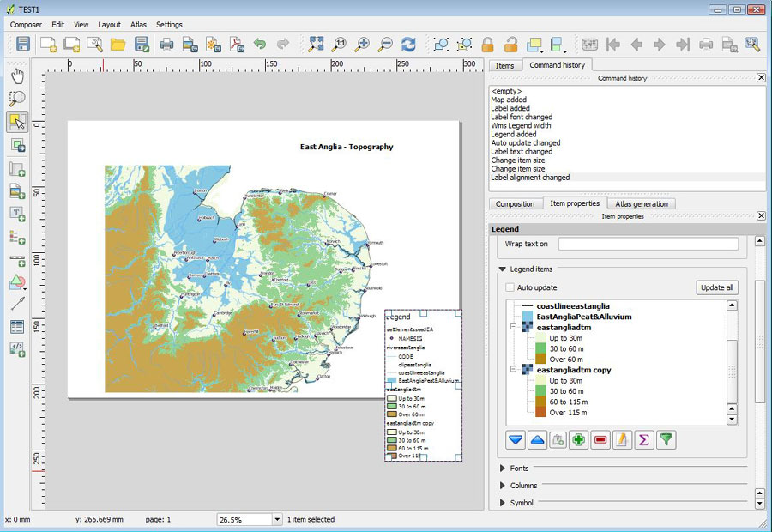Click the Save project icon
Viewport: 772px width, 532px height.
pos(23,44)
